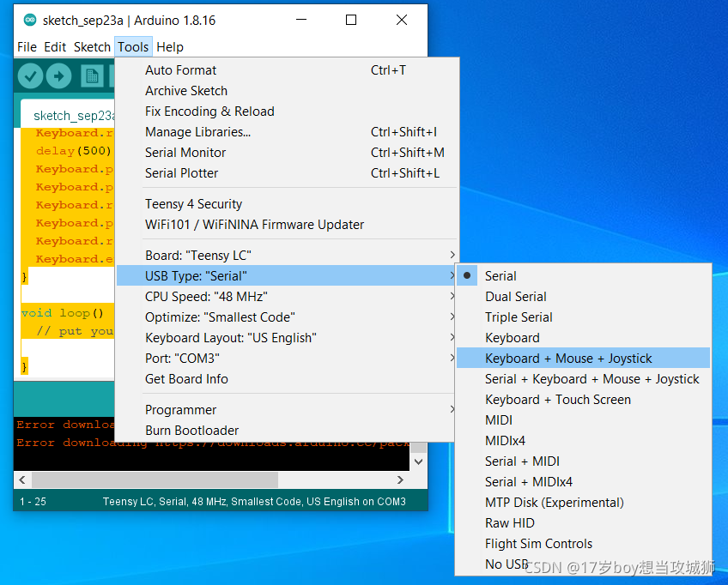Expand Port "COM3" submenu
The image size is (728, 585).
(286, 359)
